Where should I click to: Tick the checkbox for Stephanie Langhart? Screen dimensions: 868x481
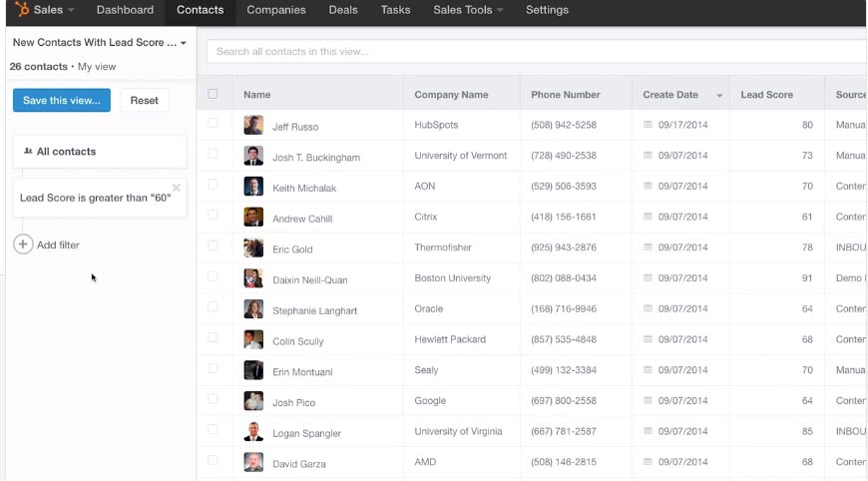[x=213, y=306]
